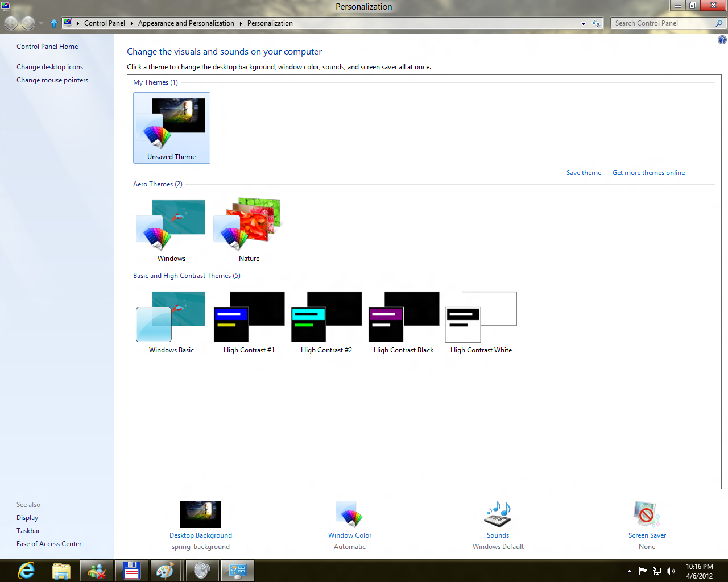Image resolution: width=728 pixels, height=582 pixels.
Task: Click the Save theme link
Action: 584,172
